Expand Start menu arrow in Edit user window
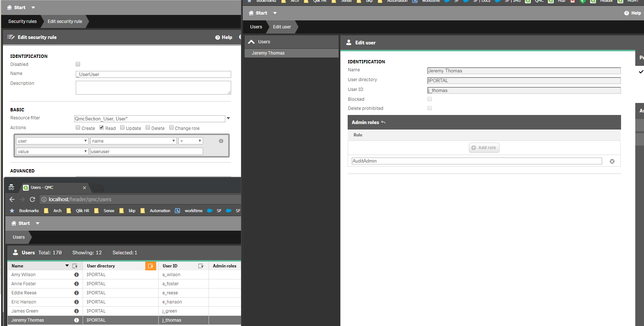This screenshot has width=644, height=326. pos(275,13)
